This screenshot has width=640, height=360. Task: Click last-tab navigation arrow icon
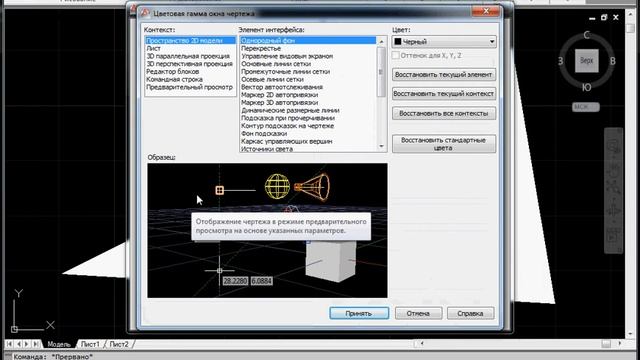36,344
